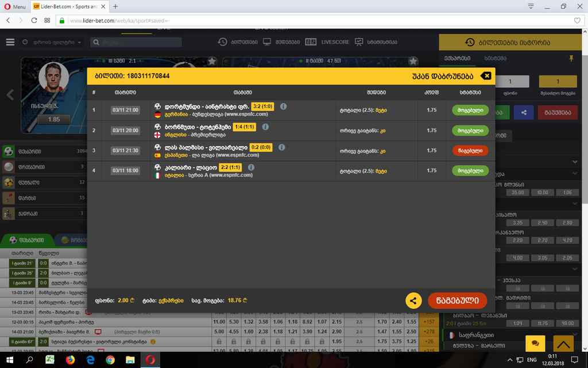
Task: Open ბილეთების ისტორია header
Action: point(510,43)
